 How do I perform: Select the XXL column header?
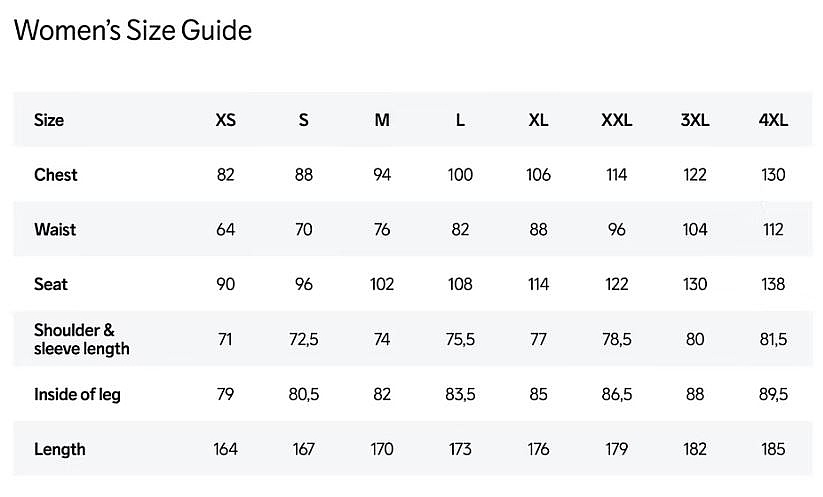pyautogui.click(x=616, y=120)
